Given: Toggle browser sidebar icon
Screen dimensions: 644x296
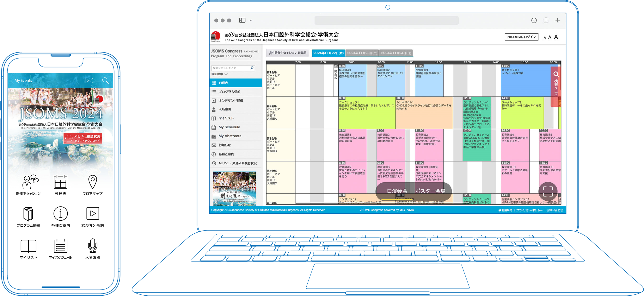Looking at the screenshot, I should point(242,21).
